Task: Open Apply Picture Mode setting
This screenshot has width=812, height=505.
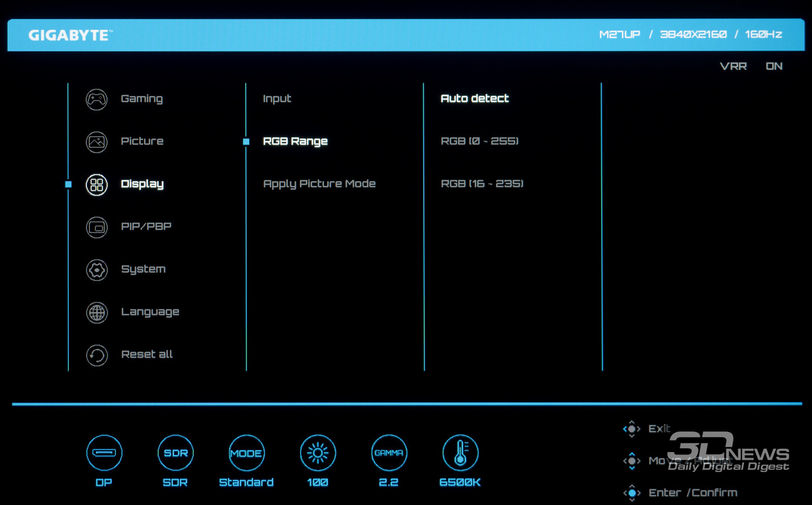Action: coord(319,184)
